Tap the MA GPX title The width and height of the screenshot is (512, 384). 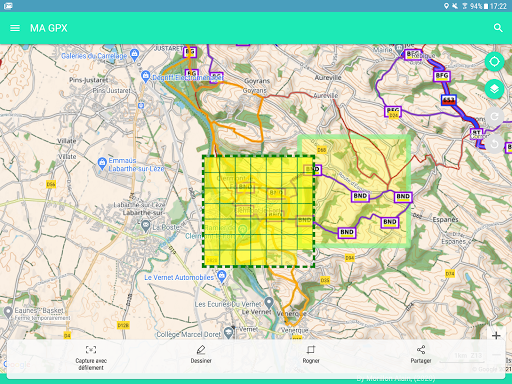point(49,28)
